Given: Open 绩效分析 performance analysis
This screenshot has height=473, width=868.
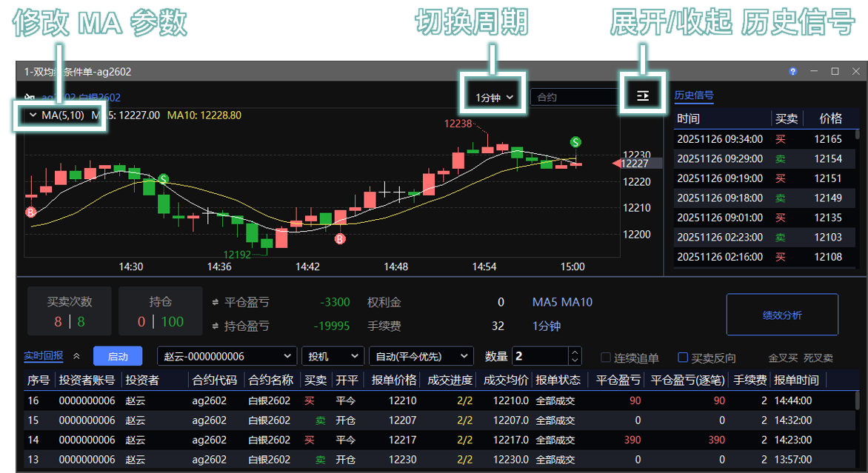Looking at the screenshot, I should [x=782, y=315].
